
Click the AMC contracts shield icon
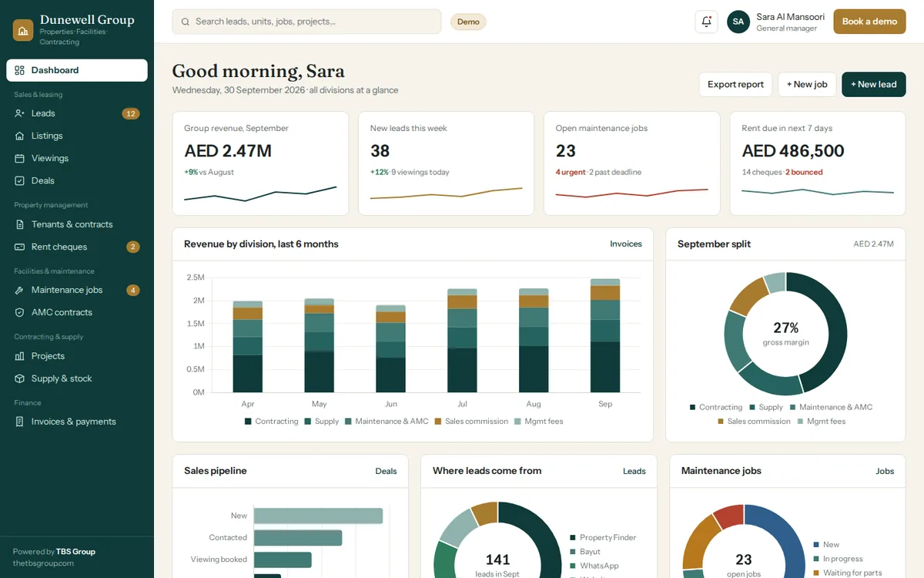coord(20,312)
